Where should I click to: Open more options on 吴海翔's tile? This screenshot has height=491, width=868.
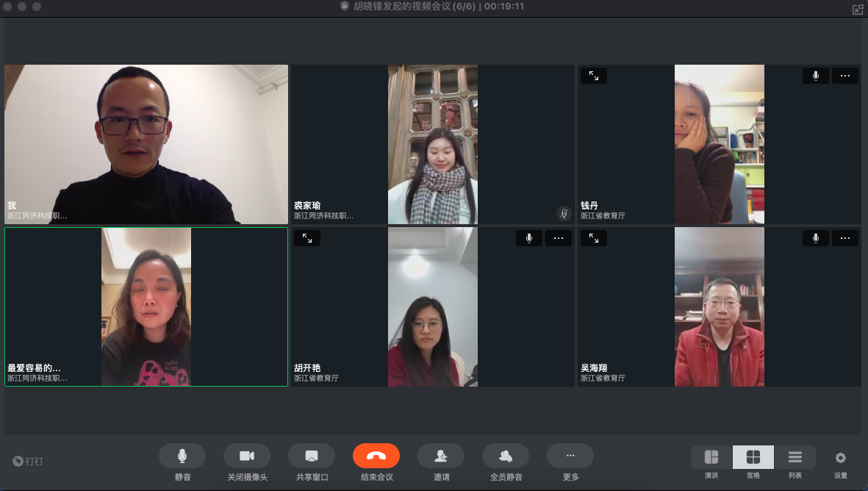[x=845, y=238]
